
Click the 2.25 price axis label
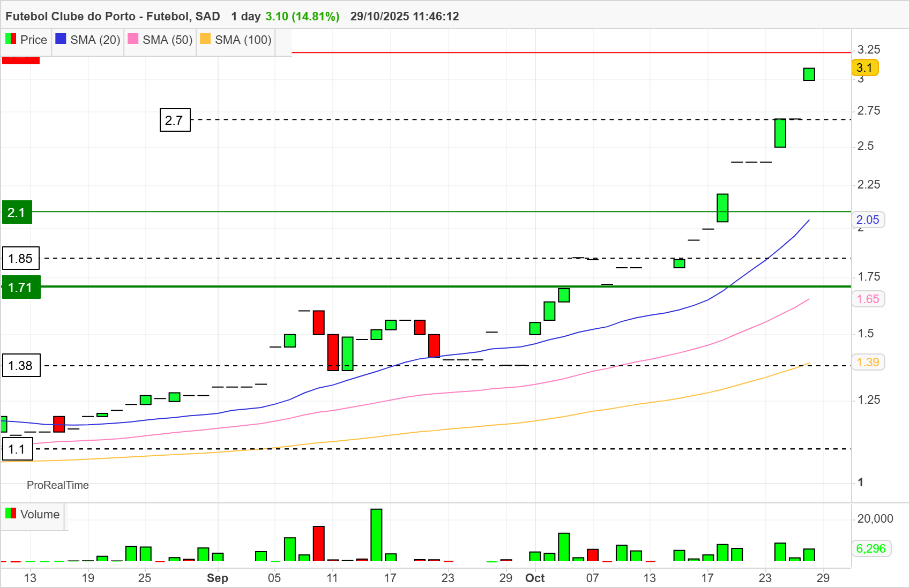[x=869, y=185]
